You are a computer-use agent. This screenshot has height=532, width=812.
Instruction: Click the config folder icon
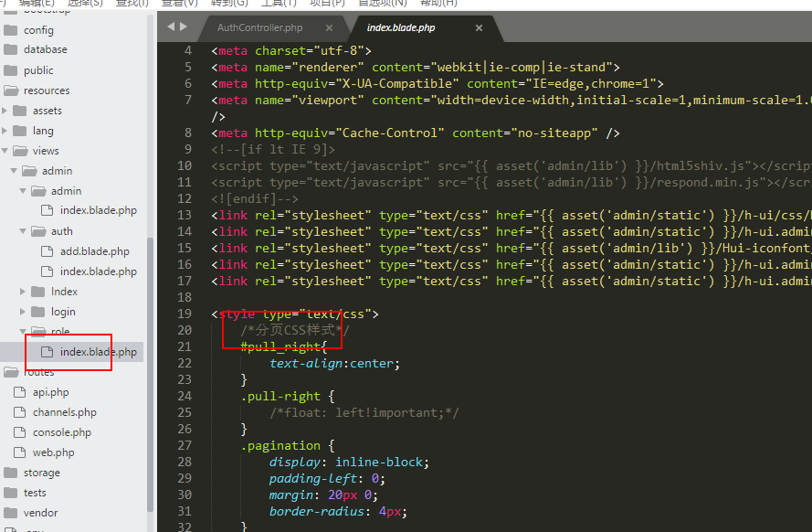pyautogui.click(x=11, y=30)
